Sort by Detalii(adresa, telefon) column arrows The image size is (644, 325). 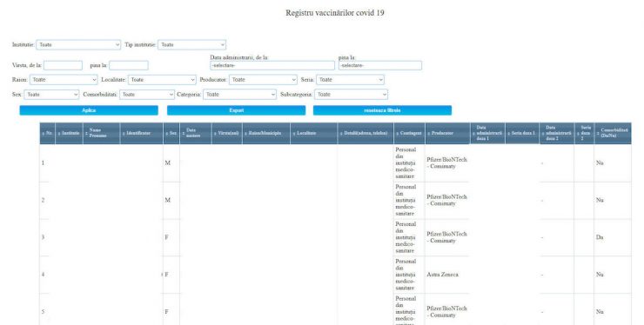(341, 134)
